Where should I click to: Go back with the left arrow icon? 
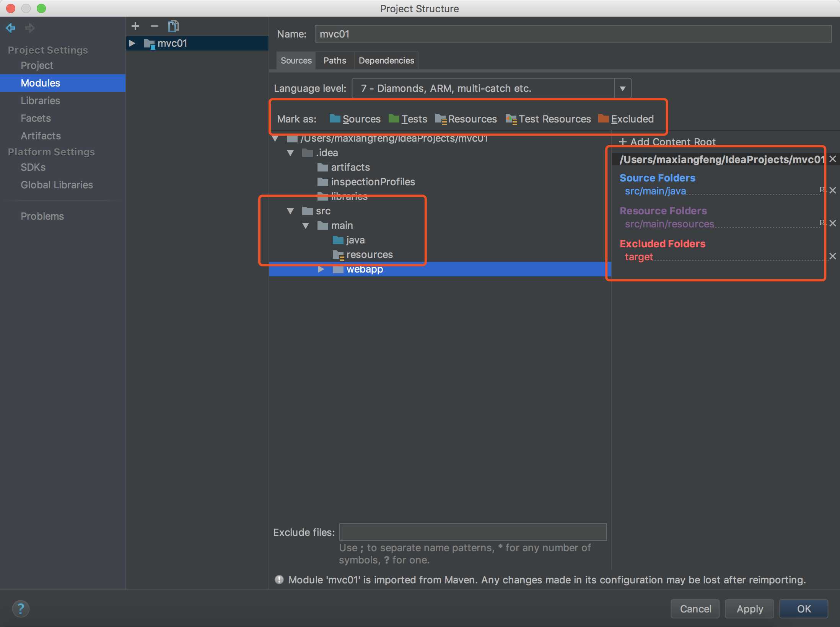point(11,28)
